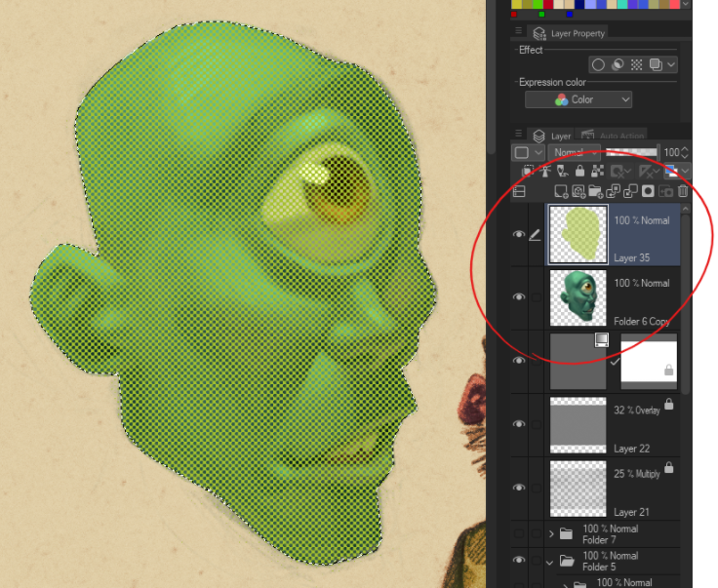Open the Expression color Color dropdown
This screenshot has height=588, width=718.
tap(578, 99)
